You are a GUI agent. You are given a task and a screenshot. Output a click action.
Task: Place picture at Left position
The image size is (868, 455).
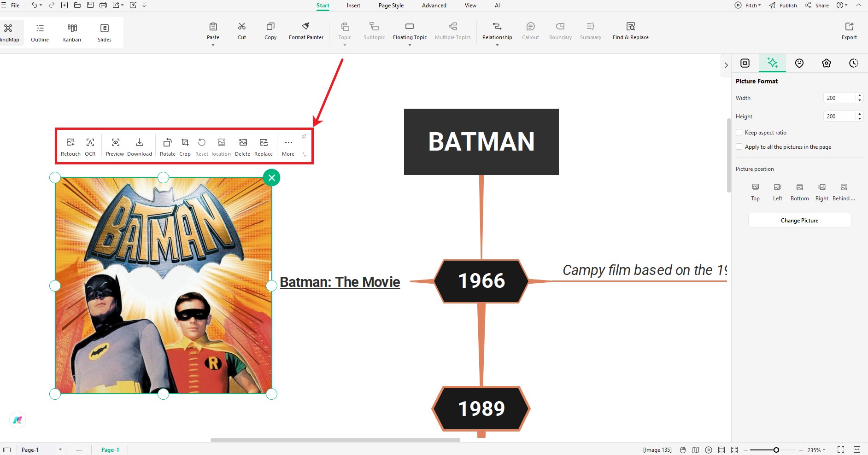[778, 192]
